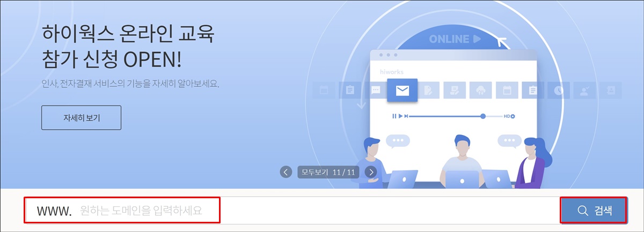Viewport: 644px width, 232px height.
Task: Click the 인사, 전자결재 서비스 subtitle text
Action: tap(130, 84)
